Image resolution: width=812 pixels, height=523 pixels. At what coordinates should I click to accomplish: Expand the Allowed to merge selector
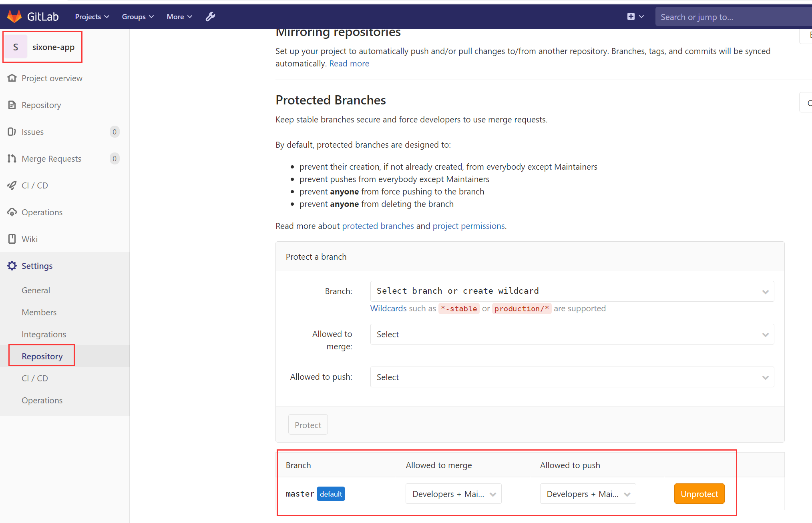pos(571,334)
